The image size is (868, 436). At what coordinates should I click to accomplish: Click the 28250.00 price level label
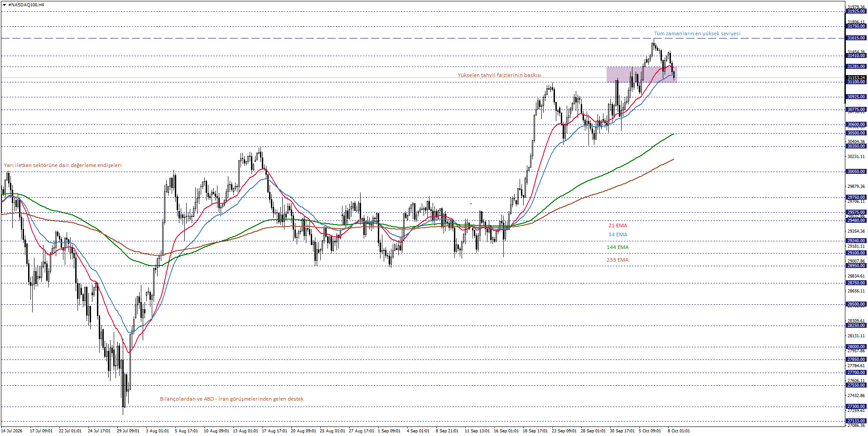[x=856, y=326]
